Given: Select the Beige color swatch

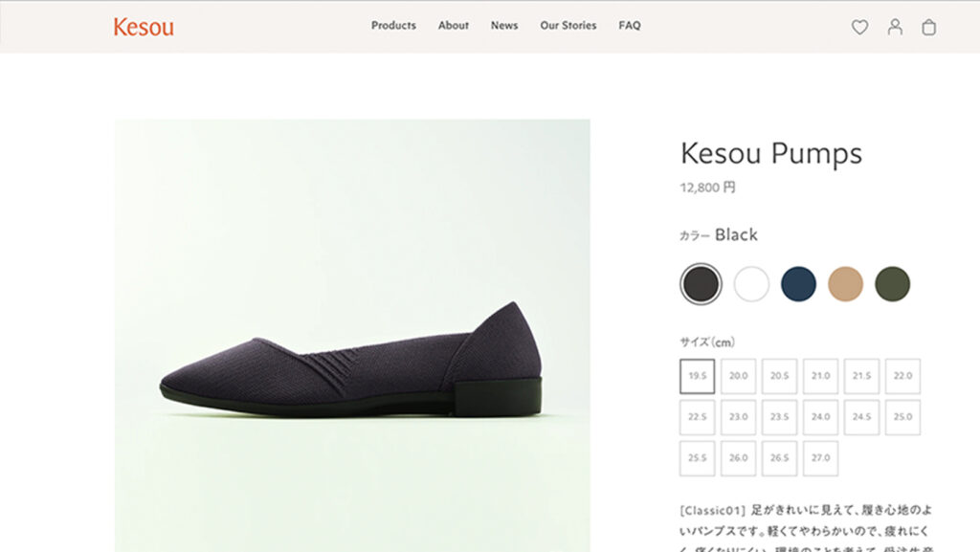Looking at the screenshot, I should click(x=845, y=284).
